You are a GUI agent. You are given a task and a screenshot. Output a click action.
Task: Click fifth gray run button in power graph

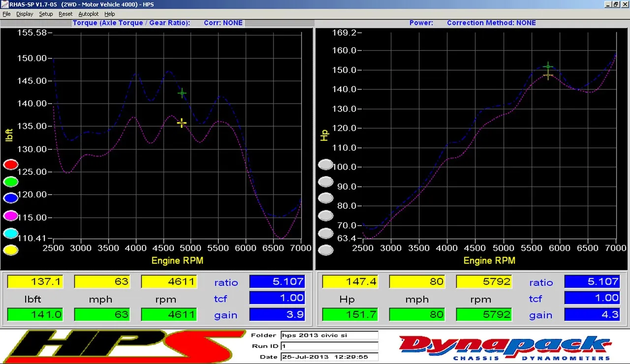tap(326, 233)
